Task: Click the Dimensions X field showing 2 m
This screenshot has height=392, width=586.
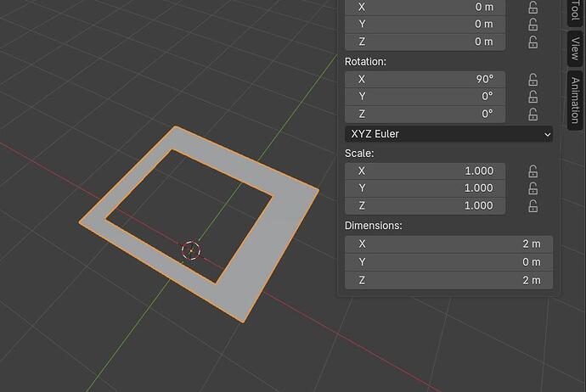Action: point(448,244)
